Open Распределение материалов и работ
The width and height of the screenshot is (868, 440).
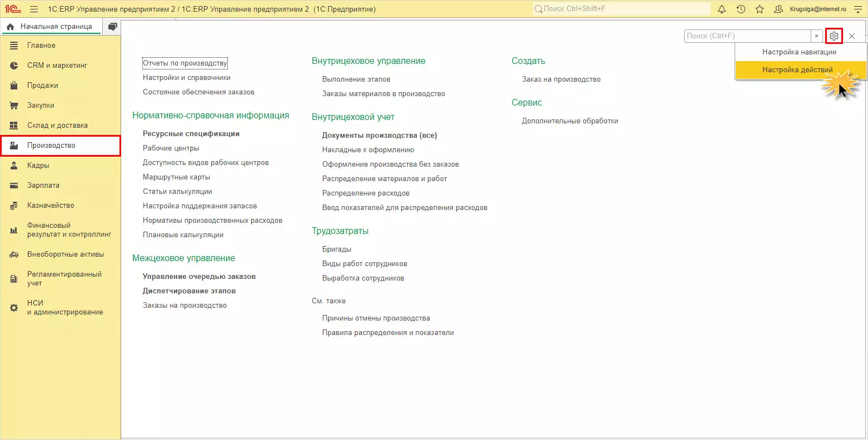click(385, 179)
